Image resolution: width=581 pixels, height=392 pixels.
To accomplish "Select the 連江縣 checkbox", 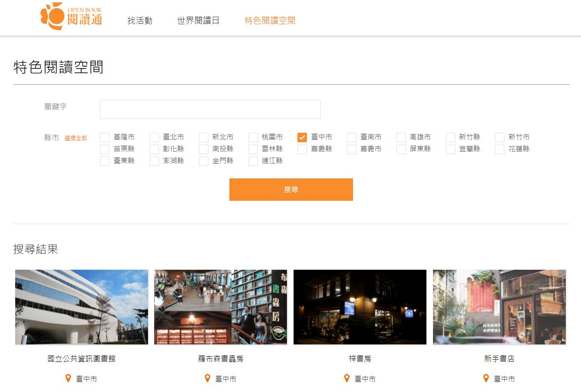I will [x=253, y=161].
